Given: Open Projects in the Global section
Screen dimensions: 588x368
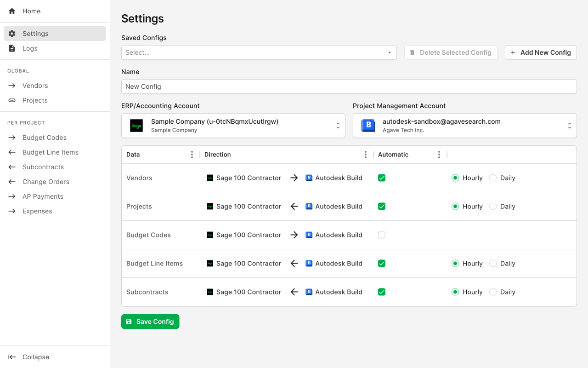Looking at the screenshot, I should tap(55, 100).
